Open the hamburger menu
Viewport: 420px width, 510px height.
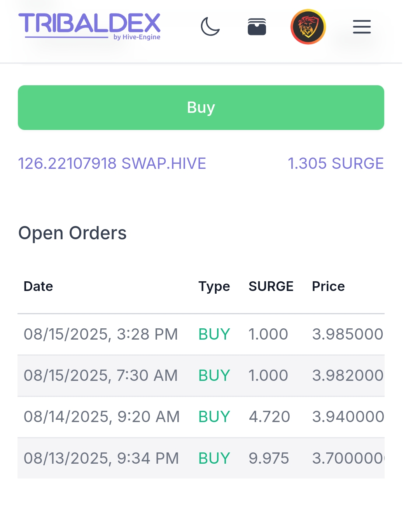(362, 27)
